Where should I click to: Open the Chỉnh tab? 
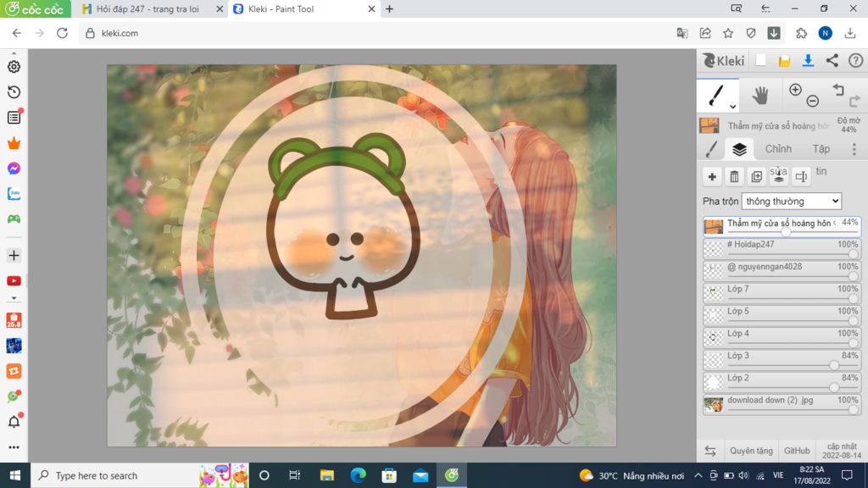778,149
